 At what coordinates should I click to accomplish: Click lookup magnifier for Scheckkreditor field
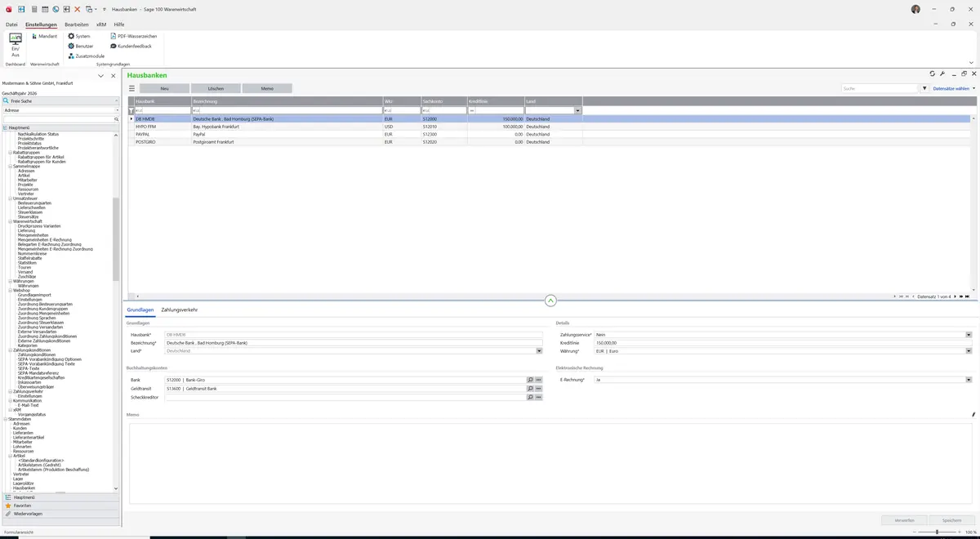[x=530, y=398]
